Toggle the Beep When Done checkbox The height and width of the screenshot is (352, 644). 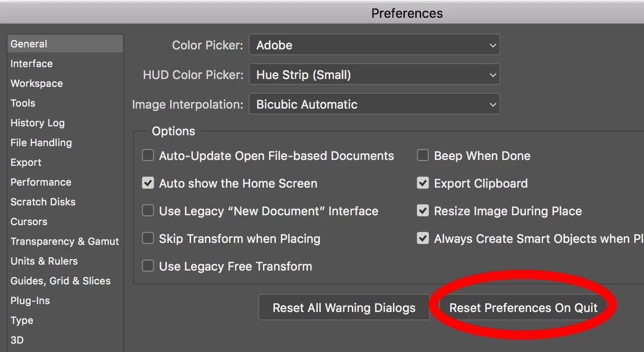coord(423,156)
